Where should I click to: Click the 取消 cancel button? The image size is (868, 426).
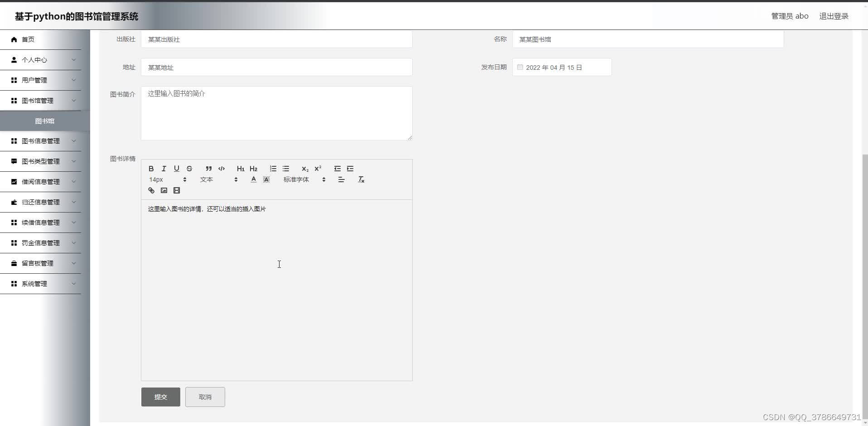pyautogui.click(x=205, y=397)
